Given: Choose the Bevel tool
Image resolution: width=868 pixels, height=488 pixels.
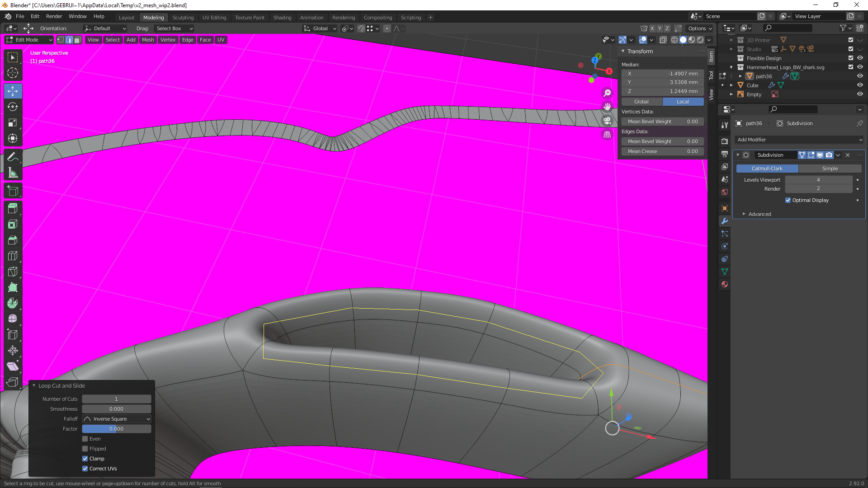Looking at the screenshot, I should (x=13, y=240).
